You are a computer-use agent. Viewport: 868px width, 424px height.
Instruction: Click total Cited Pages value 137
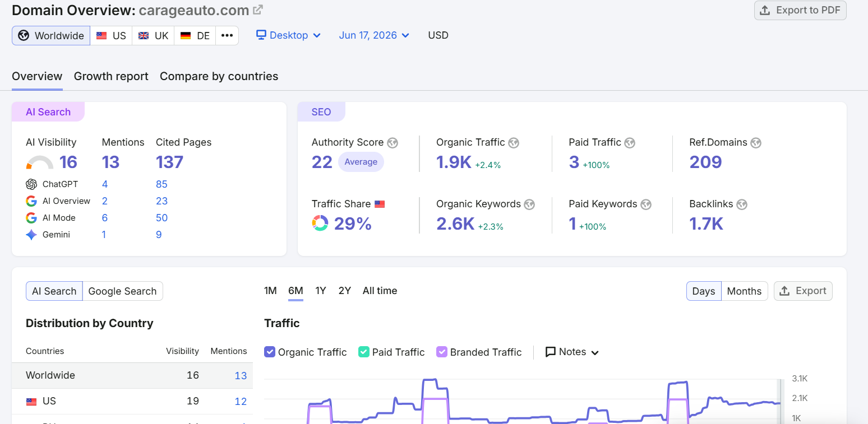[169, 162]
